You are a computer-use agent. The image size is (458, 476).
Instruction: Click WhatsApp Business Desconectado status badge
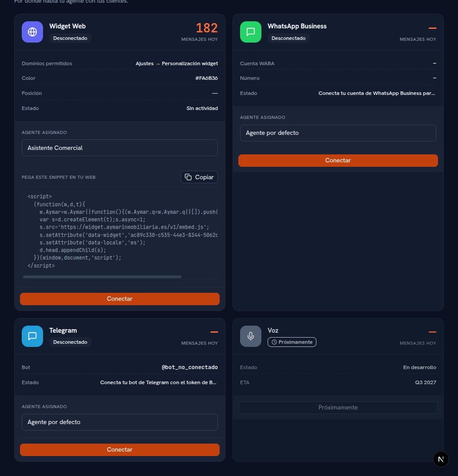click(288, 38)
